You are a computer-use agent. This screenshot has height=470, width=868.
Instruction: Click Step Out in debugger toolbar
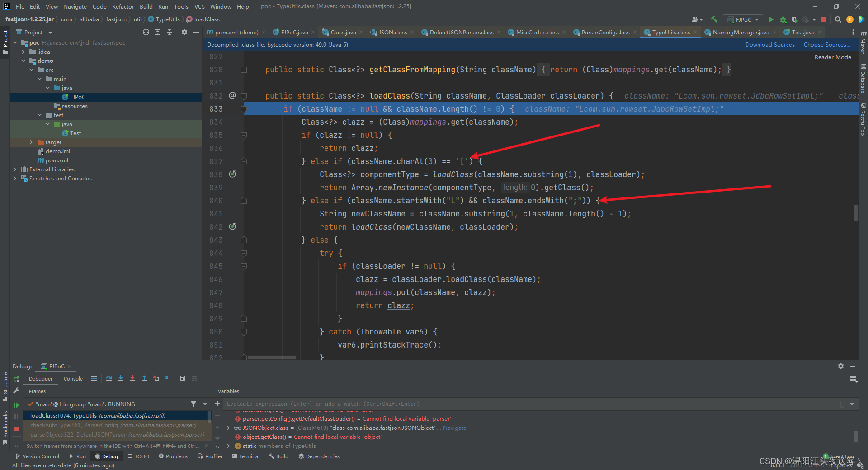coord(144,378)
